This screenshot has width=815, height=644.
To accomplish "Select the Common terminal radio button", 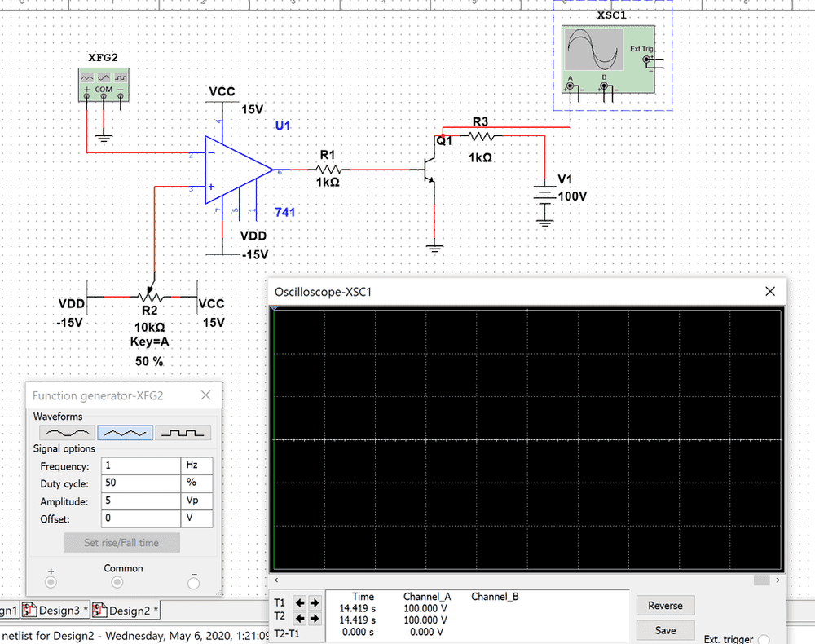I will (117, 583).
